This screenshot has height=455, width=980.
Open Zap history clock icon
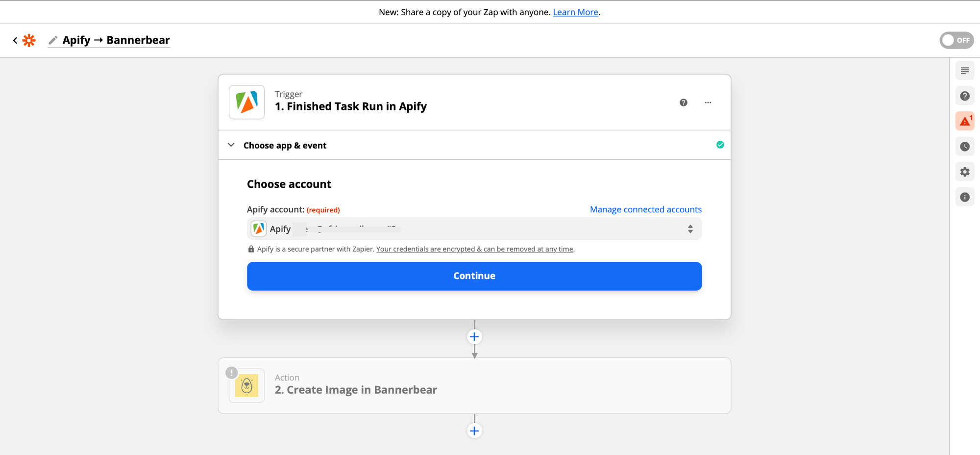[x=965, y=147]
